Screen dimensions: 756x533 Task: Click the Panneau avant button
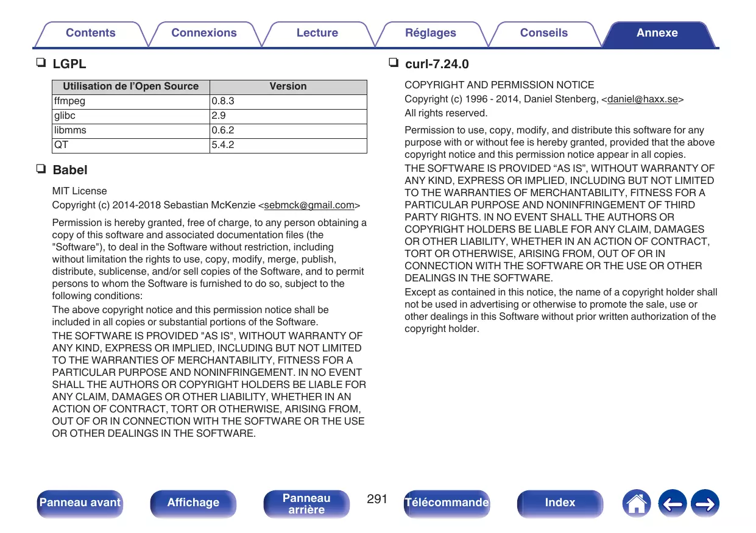point(80,503)
